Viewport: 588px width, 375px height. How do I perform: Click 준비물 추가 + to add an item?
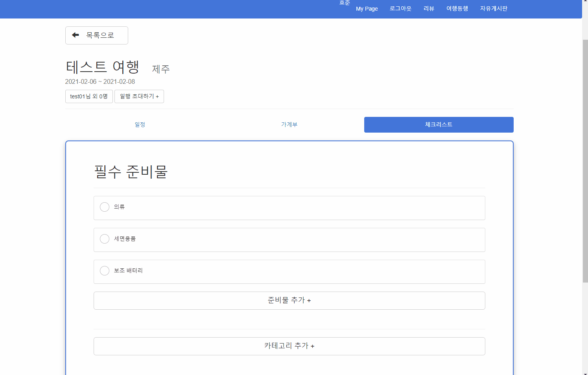pyautogui.click(x=289, y=301)
